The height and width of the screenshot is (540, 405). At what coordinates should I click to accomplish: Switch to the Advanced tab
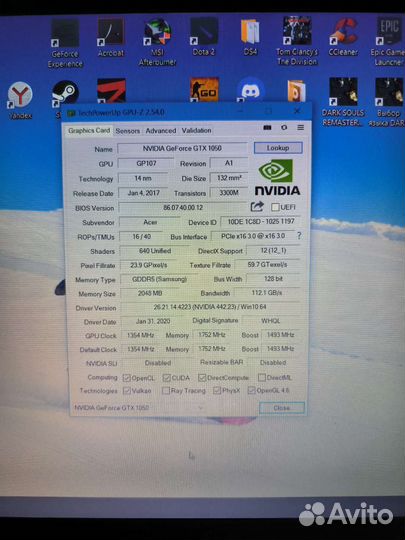click(x=160, y=131)
